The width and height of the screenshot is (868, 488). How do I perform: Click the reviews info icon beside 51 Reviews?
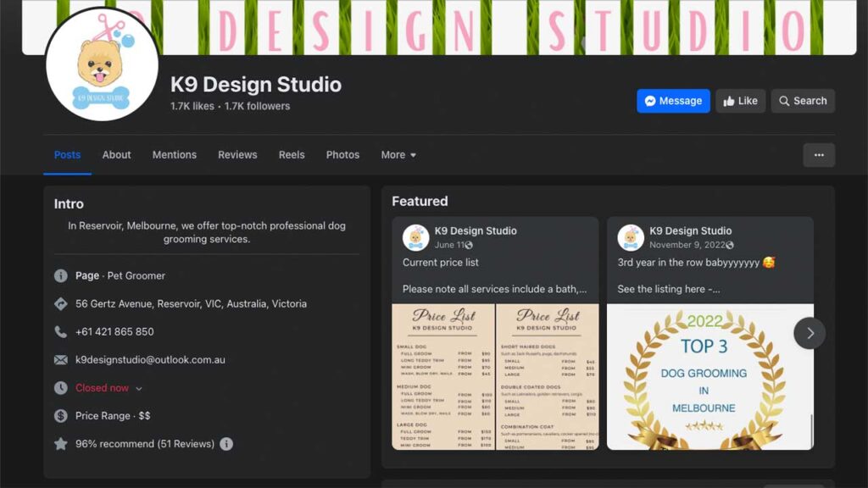pos(226,444)
